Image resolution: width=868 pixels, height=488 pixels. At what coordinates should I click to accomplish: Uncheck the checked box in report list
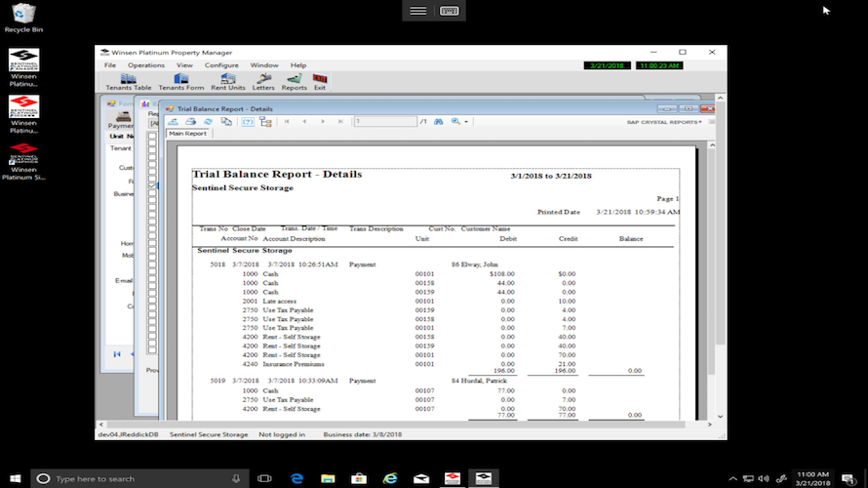pos(152,186)
